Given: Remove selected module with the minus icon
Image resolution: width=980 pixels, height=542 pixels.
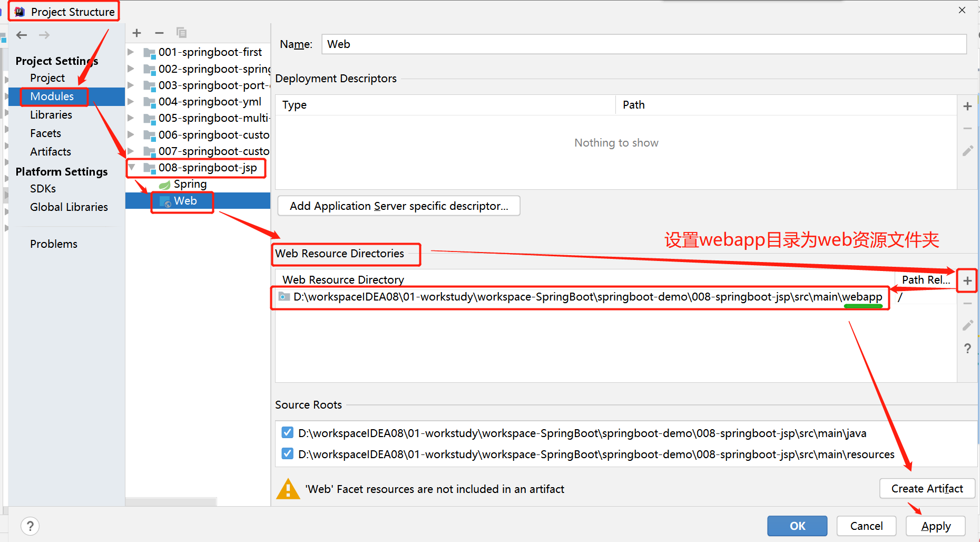Looking at the screenshot, I should click(159, 33).
